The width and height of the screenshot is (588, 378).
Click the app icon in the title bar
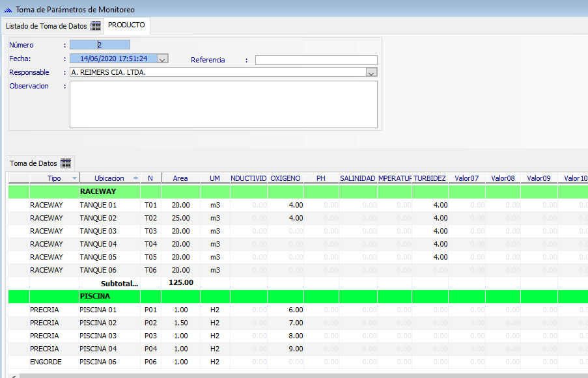(8, 10)
